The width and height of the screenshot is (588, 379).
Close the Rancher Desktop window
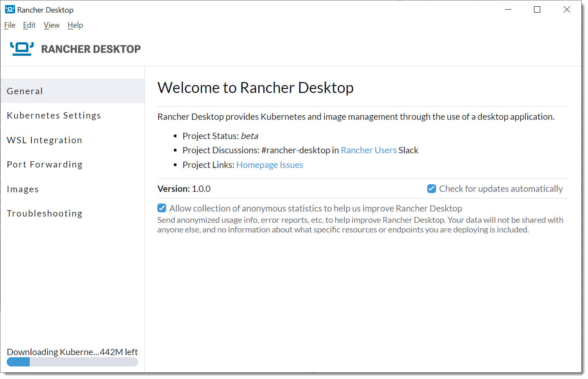pyautogui.click(x=567, y=10)
